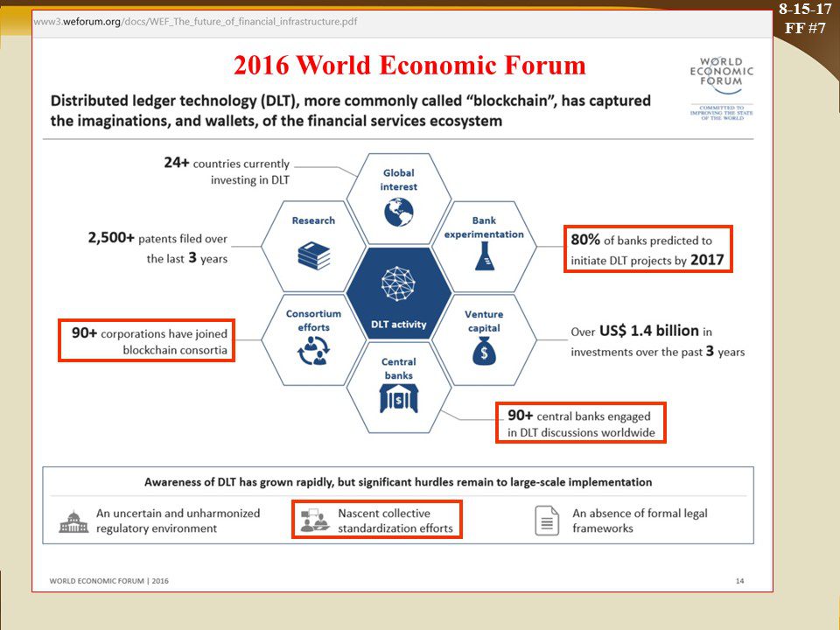Click the capitol building regulatory icon
840x630 pixels.
point(73,521)
